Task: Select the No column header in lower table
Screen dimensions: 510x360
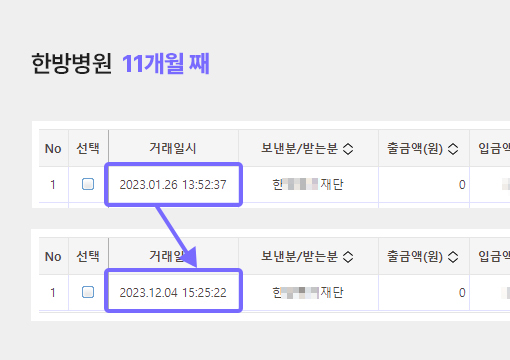Action: point(53,257)
